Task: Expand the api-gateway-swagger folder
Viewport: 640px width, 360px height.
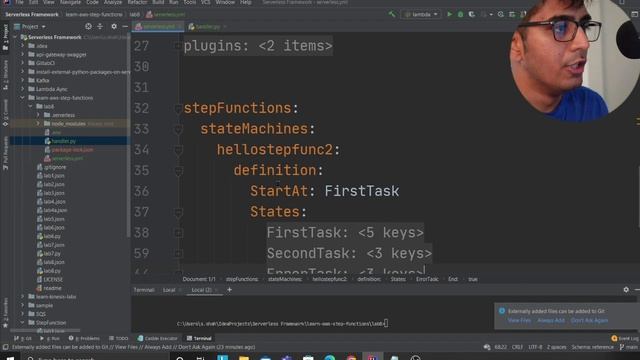Action: click(22, 54)
